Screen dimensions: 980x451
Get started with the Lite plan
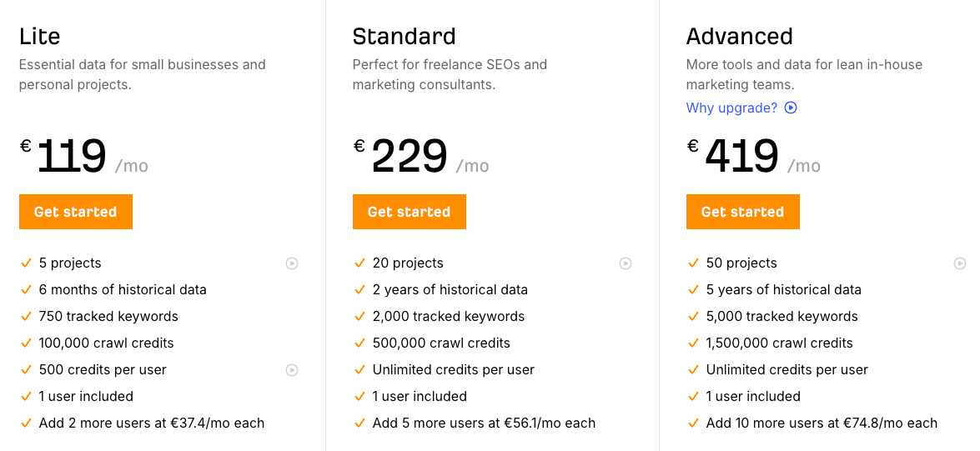point(75,212)
